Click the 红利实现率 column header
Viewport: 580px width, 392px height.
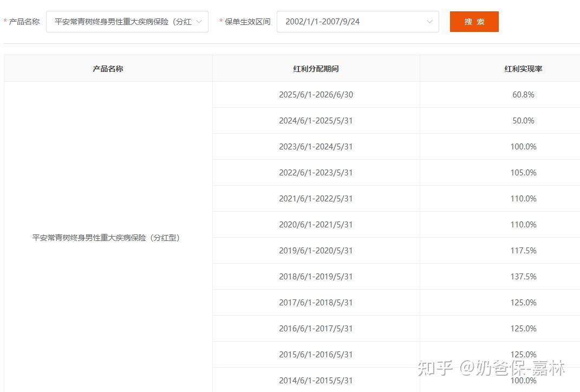pos(523,68)
